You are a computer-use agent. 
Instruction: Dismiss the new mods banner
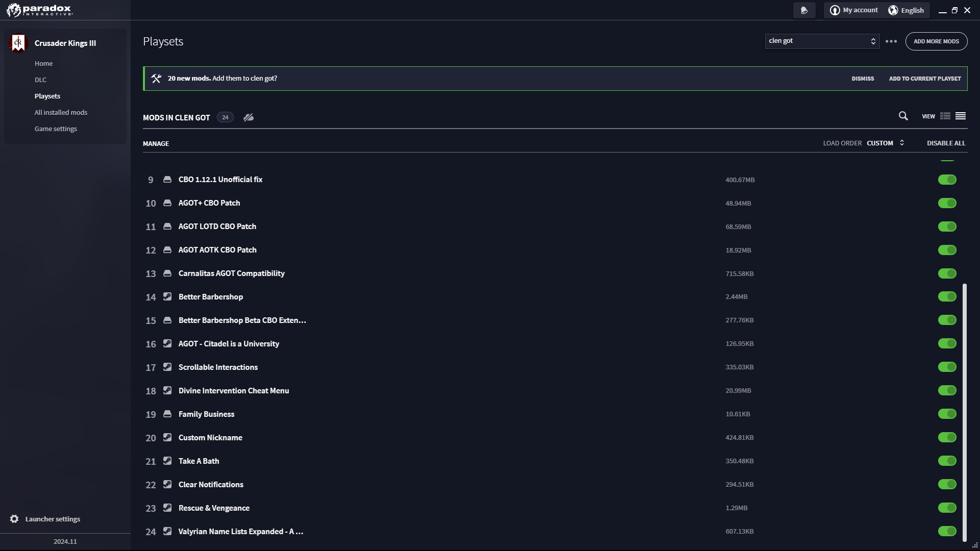pyautogui.click(x=863, y=79)
